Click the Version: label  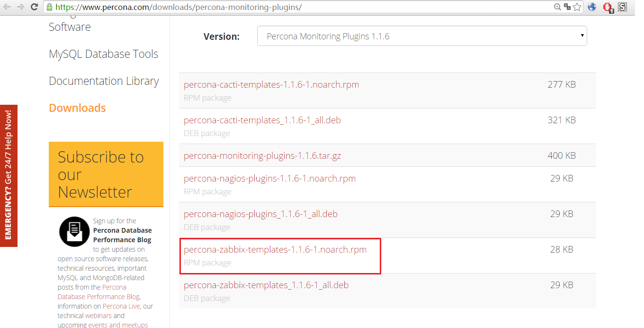222,36
